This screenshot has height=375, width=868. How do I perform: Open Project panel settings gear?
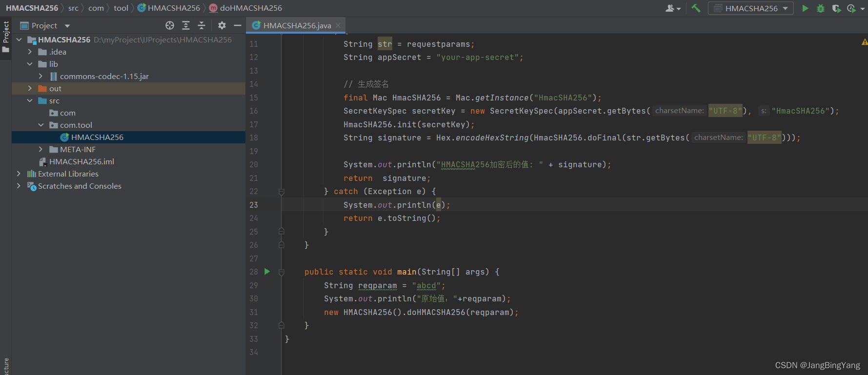(x=222, y=25)
